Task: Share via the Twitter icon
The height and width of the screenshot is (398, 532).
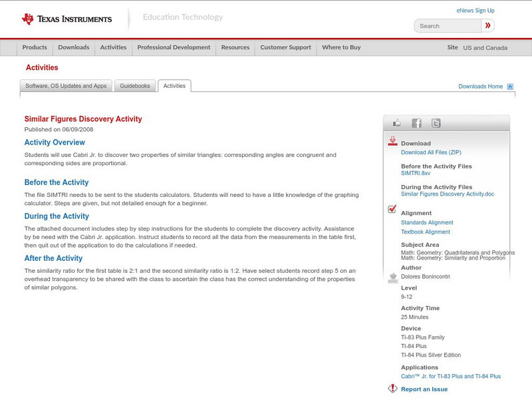Action: click(436, 123)
